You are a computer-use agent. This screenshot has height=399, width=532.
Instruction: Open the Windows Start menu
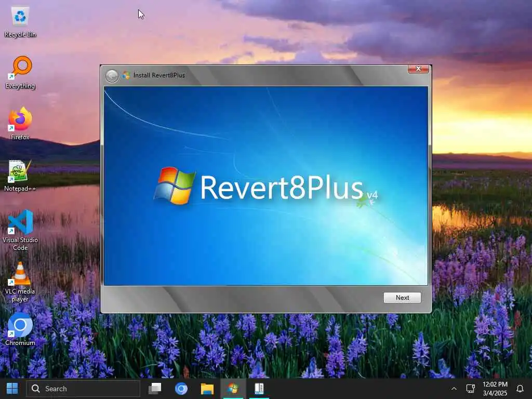12,389
